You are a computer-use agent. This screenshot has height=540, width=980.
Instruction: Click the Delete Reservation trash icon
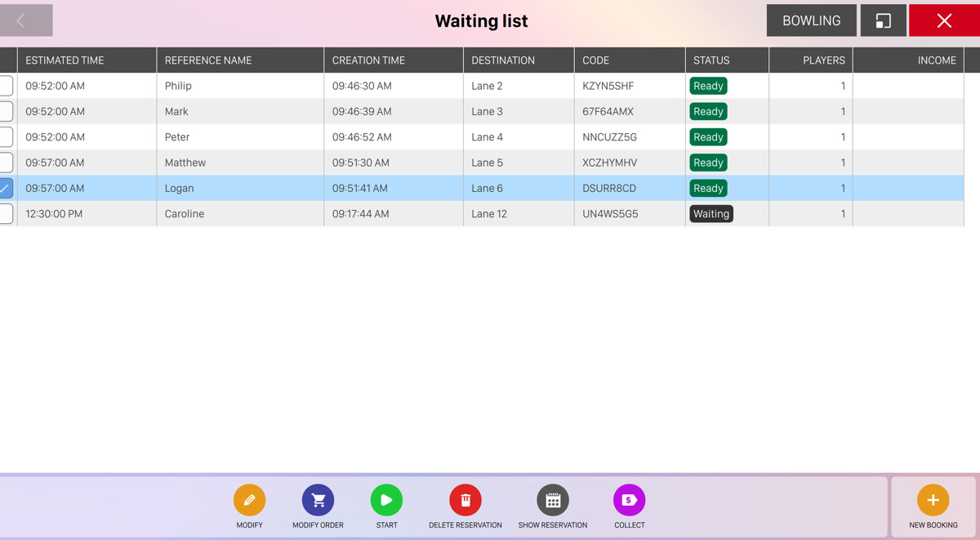tap(465, 500)
